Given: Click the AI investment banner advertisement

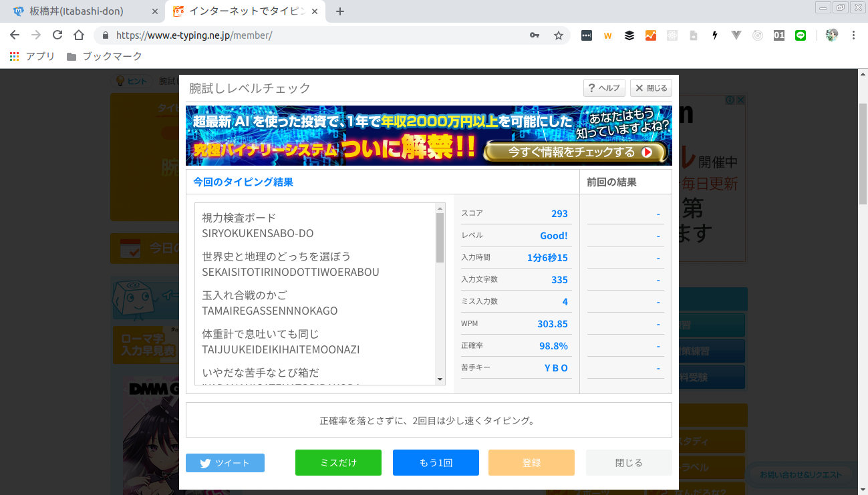Looking at the screenshot, I should tap(428, 136).
